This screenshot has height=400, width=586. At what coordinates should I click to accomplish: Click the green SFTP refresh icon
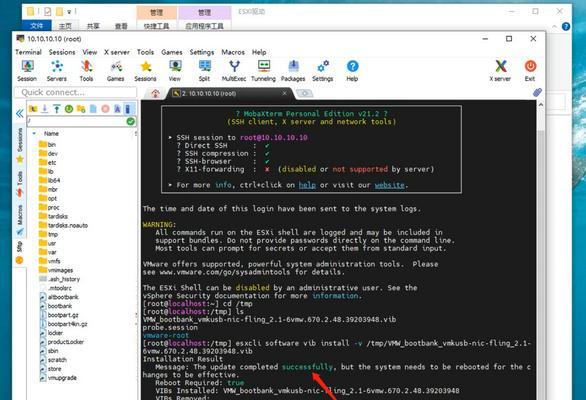69,109
